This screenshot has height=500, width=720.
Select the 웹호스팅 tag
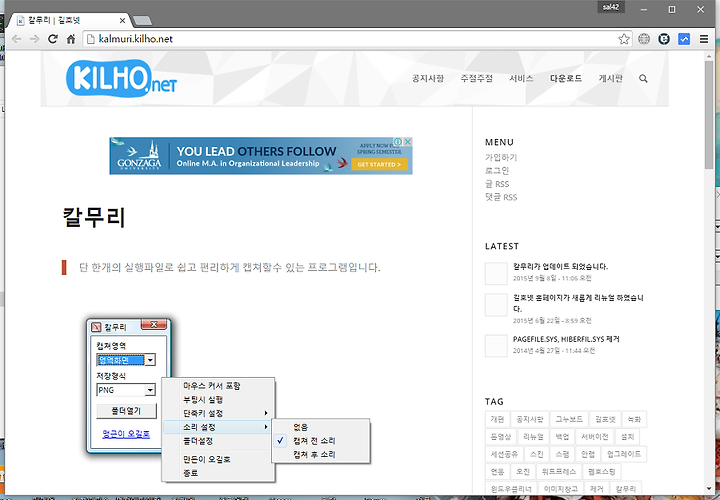coord(602,472)
